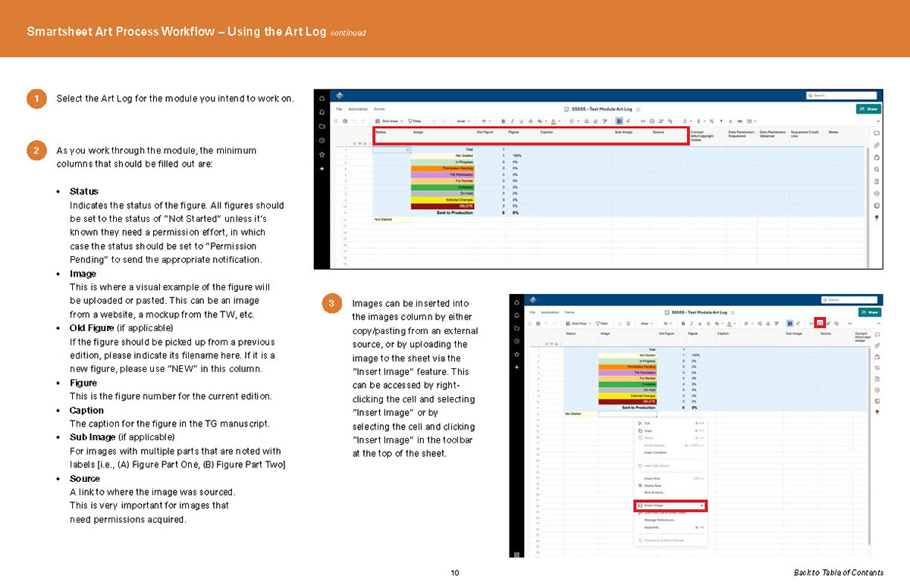Open alignment dropdown in wide screenshot toolbar

click(x=574, y=121)
